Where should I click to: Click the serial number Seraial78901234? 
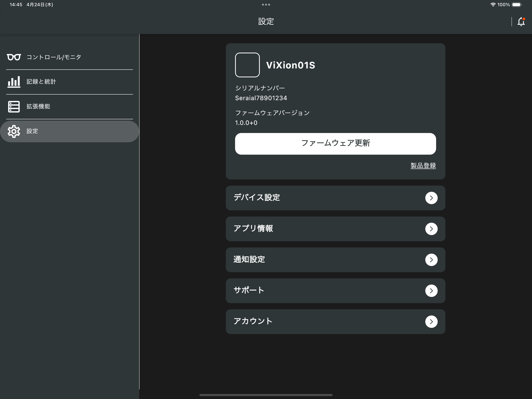click(261, 98)
